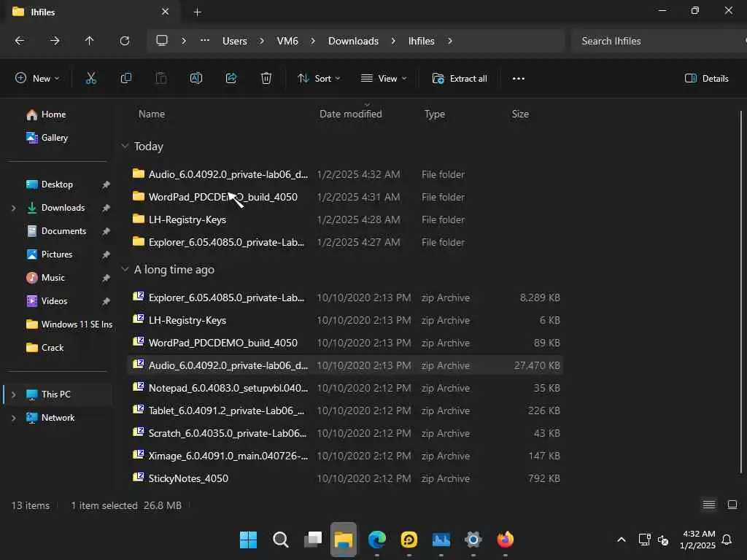Click Extract all button
This screenshot has width=747, height=560.
460,79
